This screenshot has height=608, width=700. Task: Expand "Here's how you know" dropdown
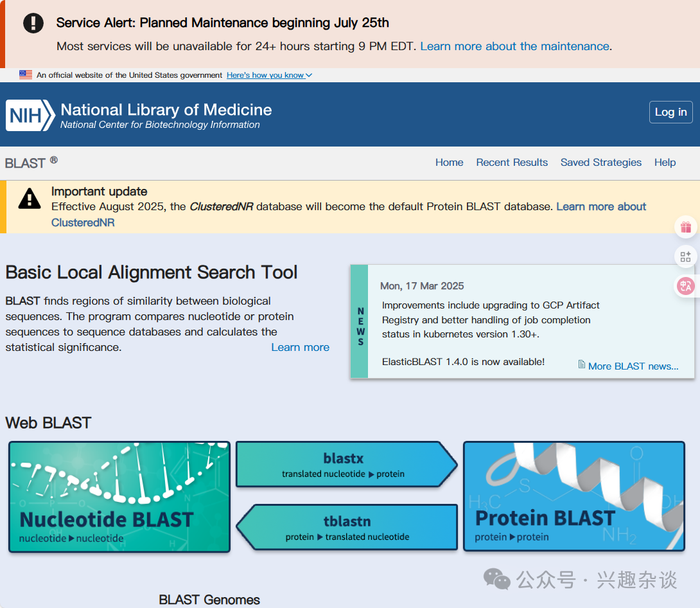pos(269,75)
